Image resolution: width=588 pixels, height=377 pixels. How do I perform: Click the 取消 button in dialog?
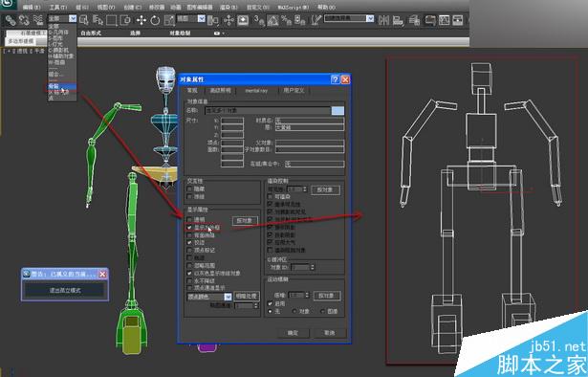(329, 333)
